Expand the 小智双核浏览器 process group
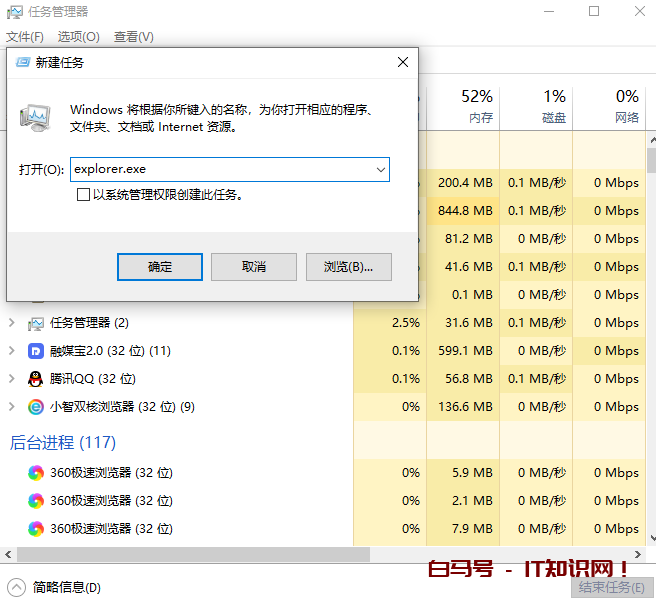 point(12,407)
